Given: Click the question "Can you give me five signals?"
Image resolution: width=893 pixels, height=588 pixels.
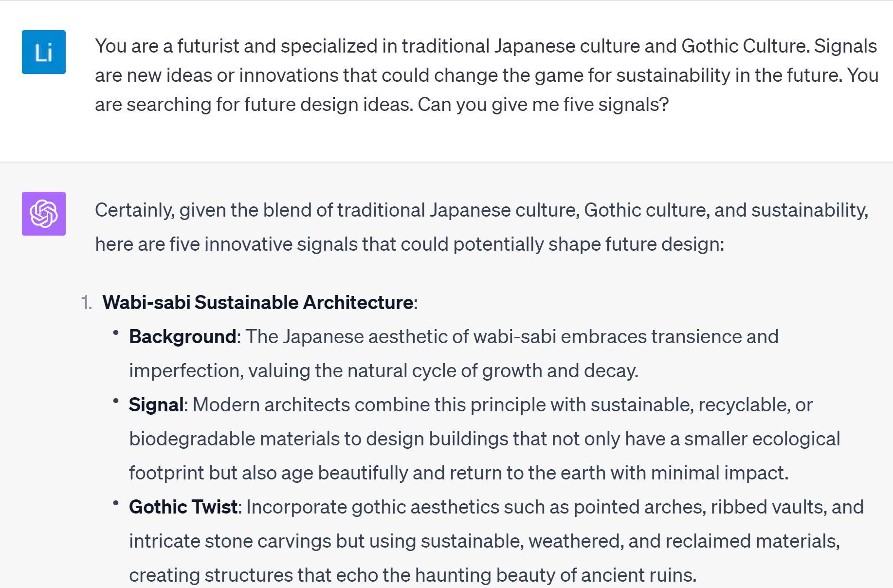Looking at the screenshot, I should (543, 105).
